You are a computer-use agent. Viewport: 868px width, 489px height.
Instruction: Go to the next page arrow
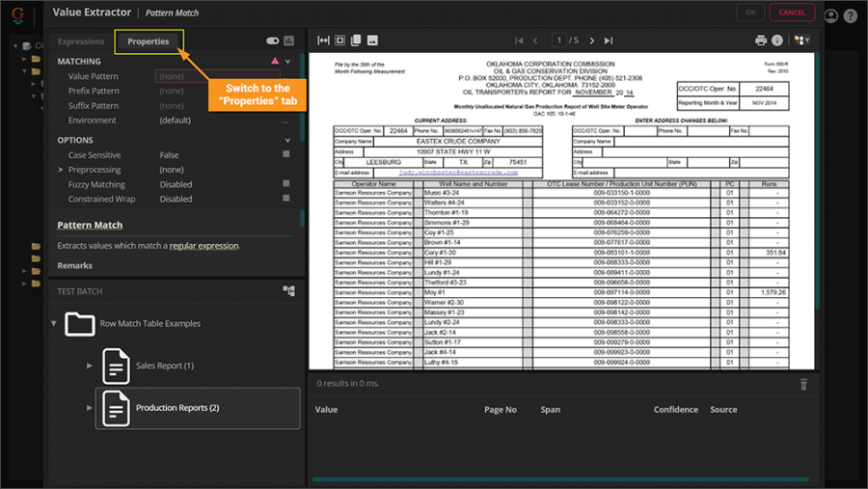point(592,41)
